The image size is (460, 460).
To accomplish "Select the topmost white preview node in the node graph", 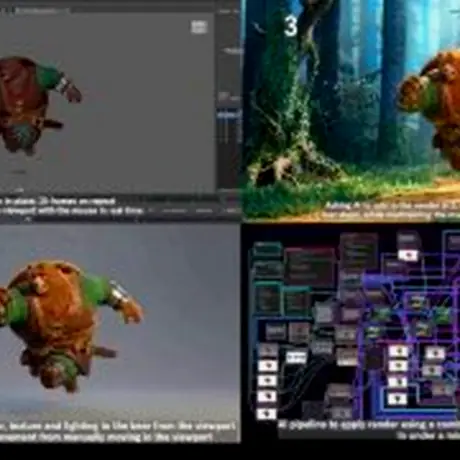I will coord(408,256).
